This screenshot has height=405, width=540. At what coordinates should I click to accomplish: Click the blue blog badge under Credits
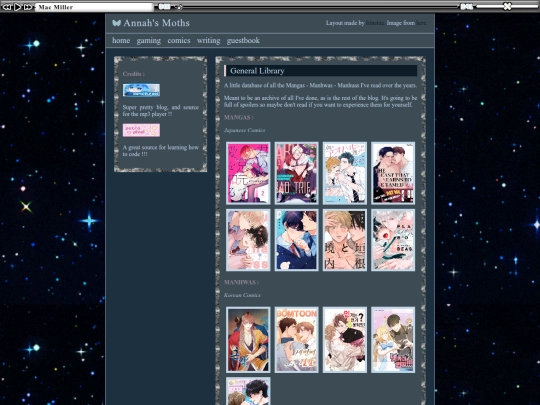point(141,90)
